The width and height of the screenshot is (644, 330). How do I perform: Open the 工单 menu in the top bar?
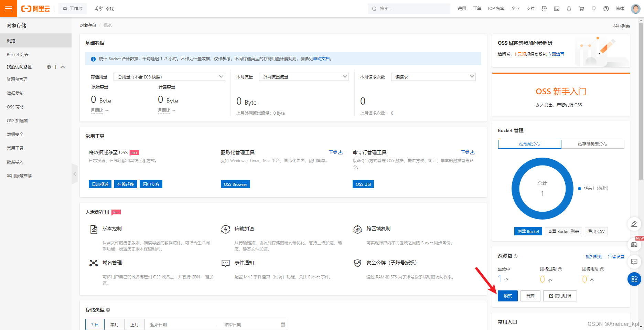(477, 8)
